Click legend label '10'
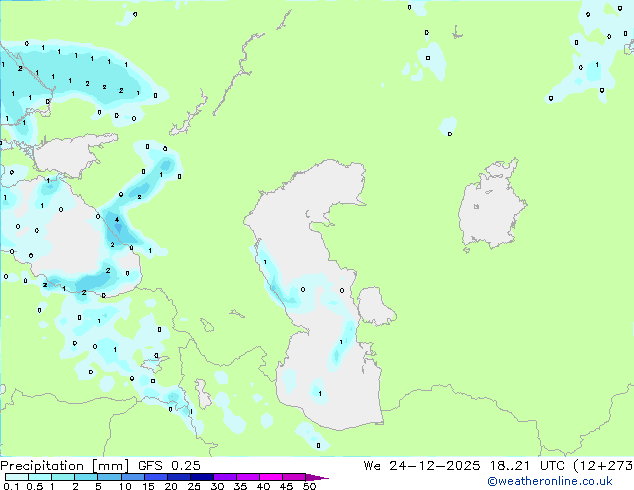The height and width of the screenshot is (490, 634). click(x=125, y=486)
